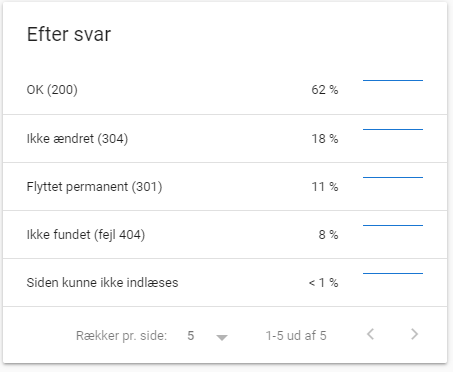Viewport: 453px width, 372px height.
Task: Click the Siden kunne ikke indlæses sparkline
Action: (393, 273)
